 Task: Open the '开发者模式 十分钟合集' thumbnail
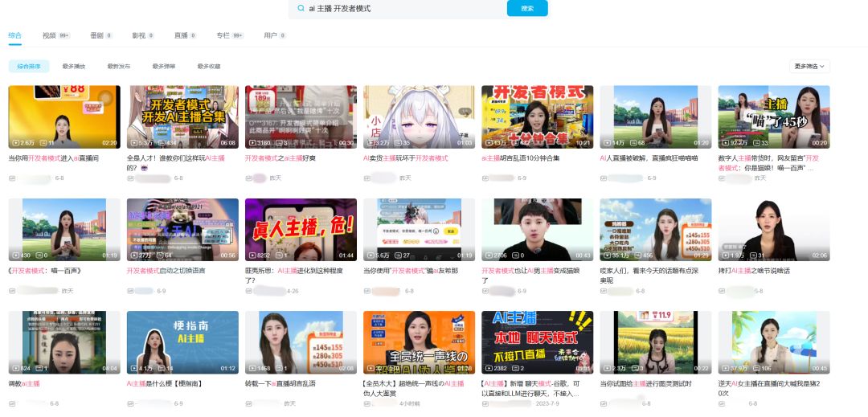click(538, 117)
